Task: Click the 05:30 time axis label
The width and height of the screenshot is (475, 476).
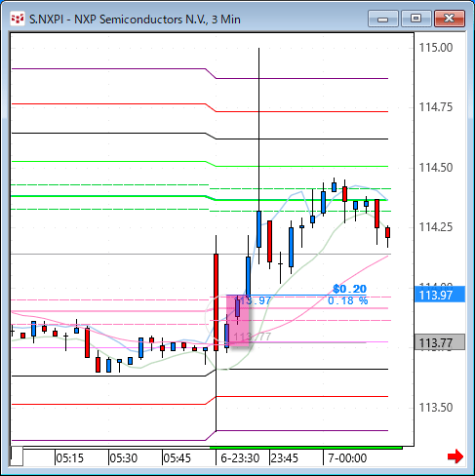Action: (x=124, y=458)
